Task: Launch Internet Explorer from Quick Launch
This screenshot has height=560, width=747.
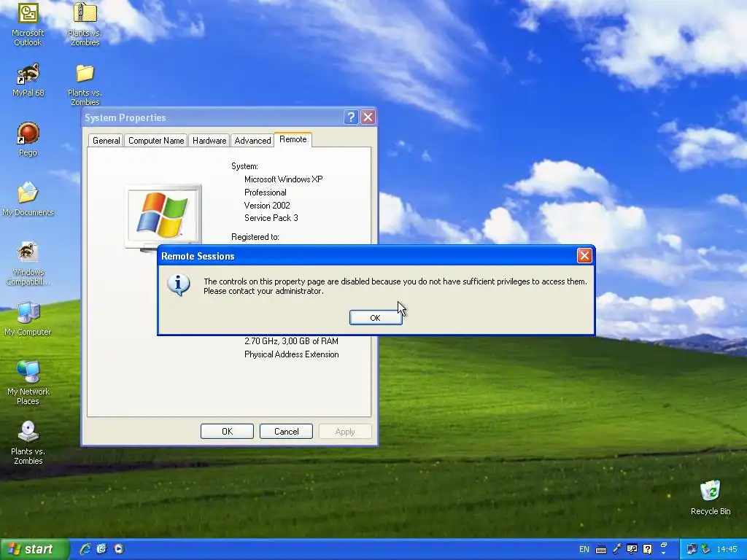Action: (x=85, y=549)
